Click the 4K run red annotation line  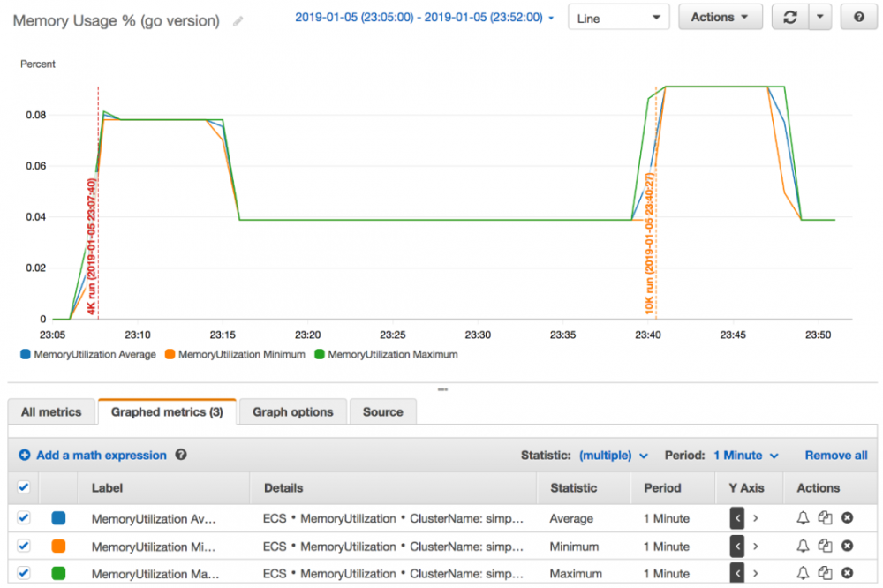click(x=98, y=203)
